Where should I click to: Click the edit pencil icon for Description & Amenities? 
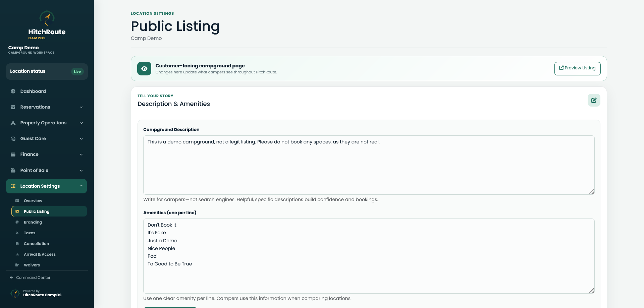tap(594, 100)
